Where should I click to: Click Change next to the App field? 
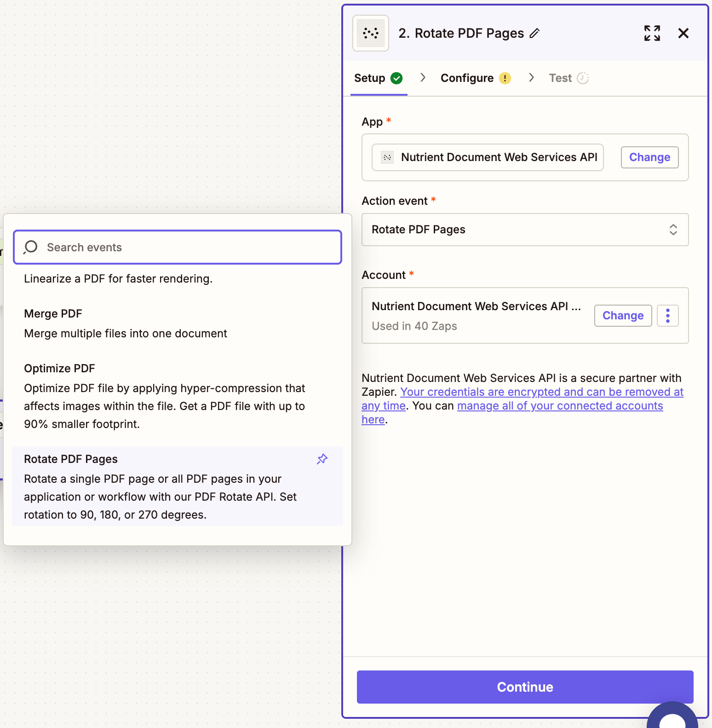tap(649, 157)
